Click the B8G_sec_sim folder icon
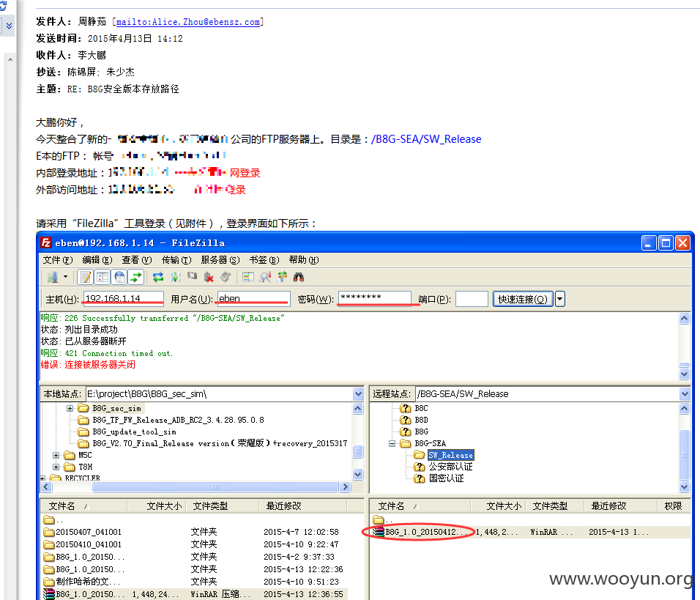Image resolution: width=700 pixels, height=600 pixels. tap(83, 408)
